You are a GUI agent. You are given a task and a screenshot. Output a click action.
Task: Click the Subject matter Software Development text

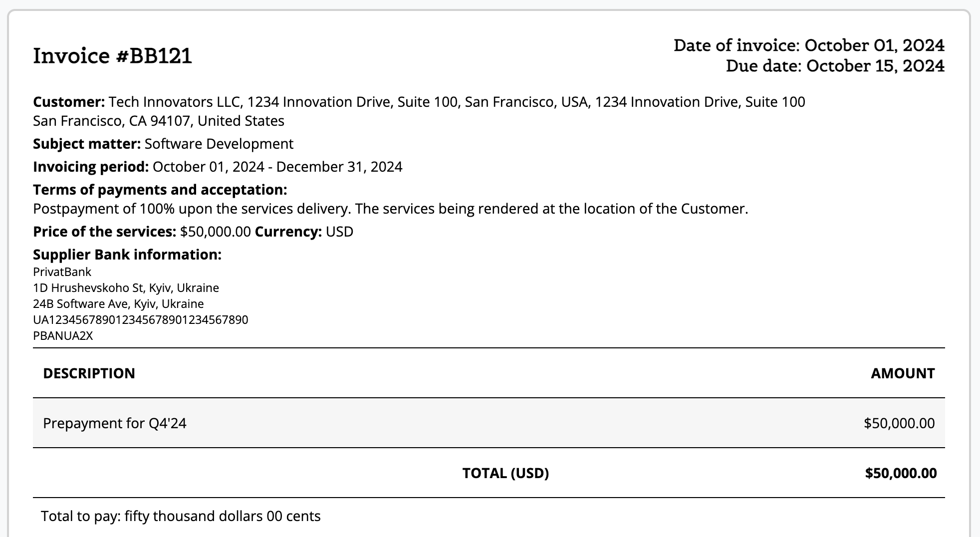click(163, 144)
